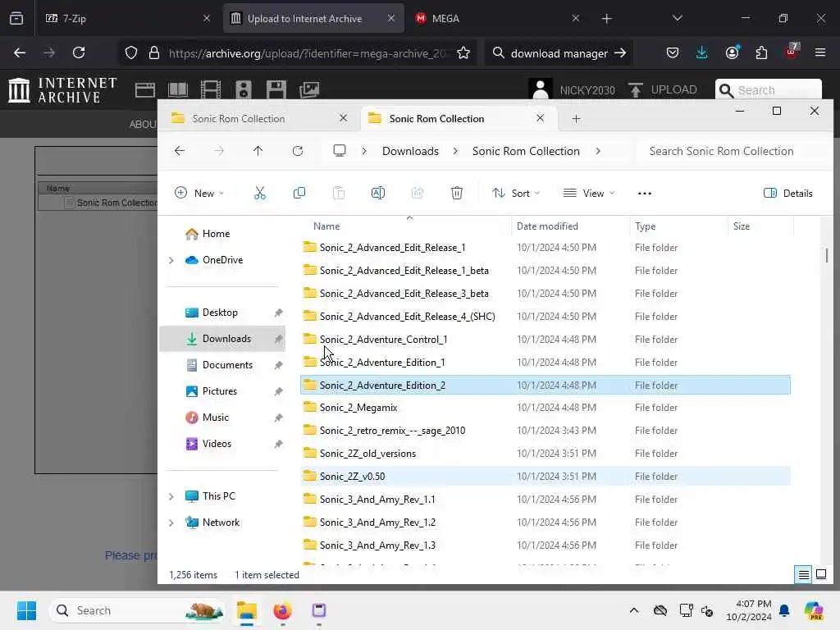Screen dimensions: 840x630
Task: Go up one folder level in Explorer
Action: (x=258, y=151)
